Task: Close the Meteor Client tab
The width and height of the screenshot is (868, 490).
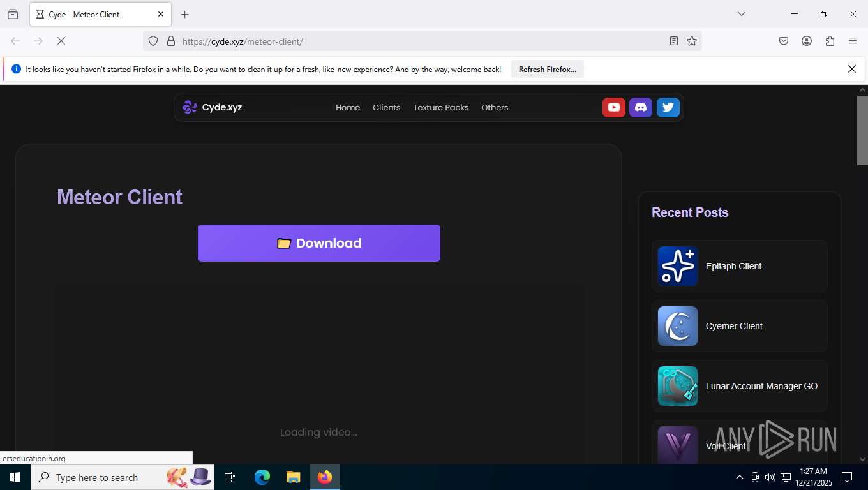Action: pos(161,14)
